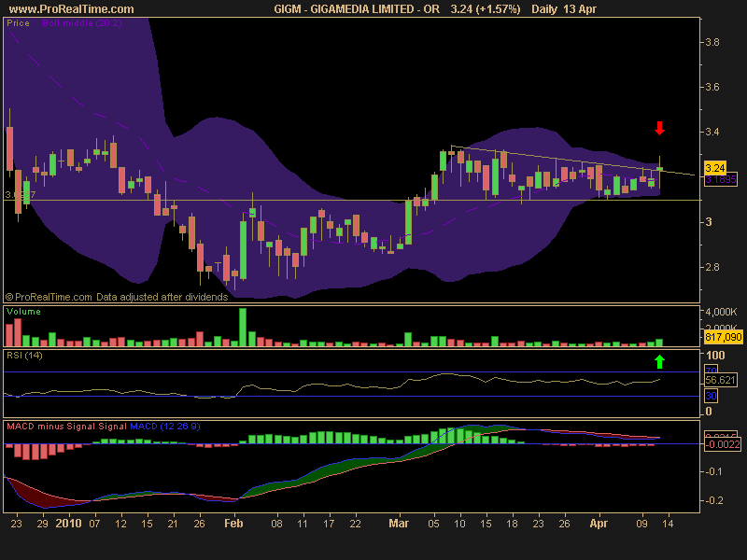The image size is (747, 560).
Task: Select the 3.4 price axis label
Action: tap(712, 132)
